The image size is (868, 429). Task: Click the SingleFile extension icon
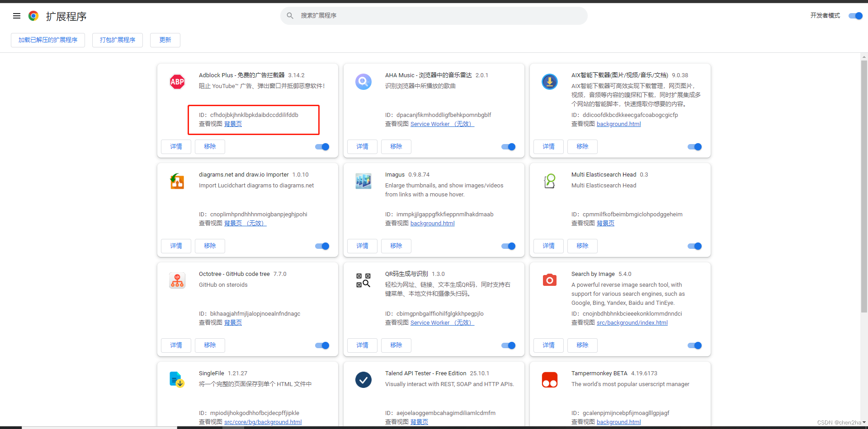coord(177,380)
